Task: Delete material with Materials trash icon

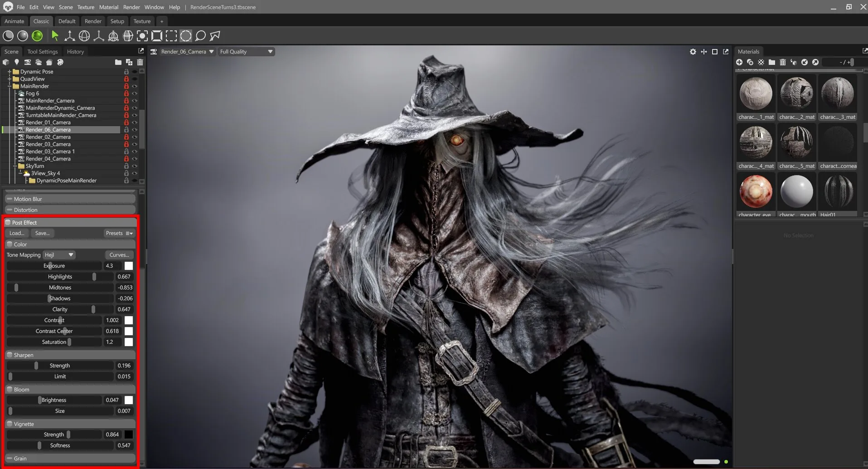Action: coord(783,62)
